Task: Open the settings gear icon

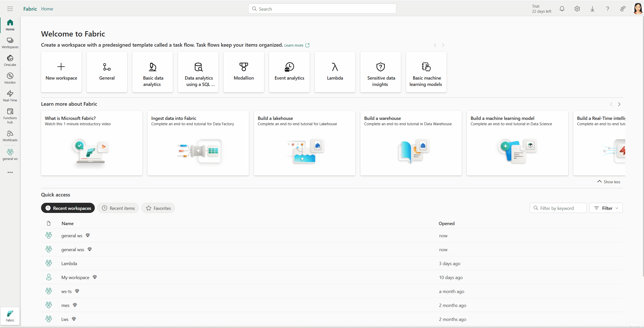Action: point(577,9)
